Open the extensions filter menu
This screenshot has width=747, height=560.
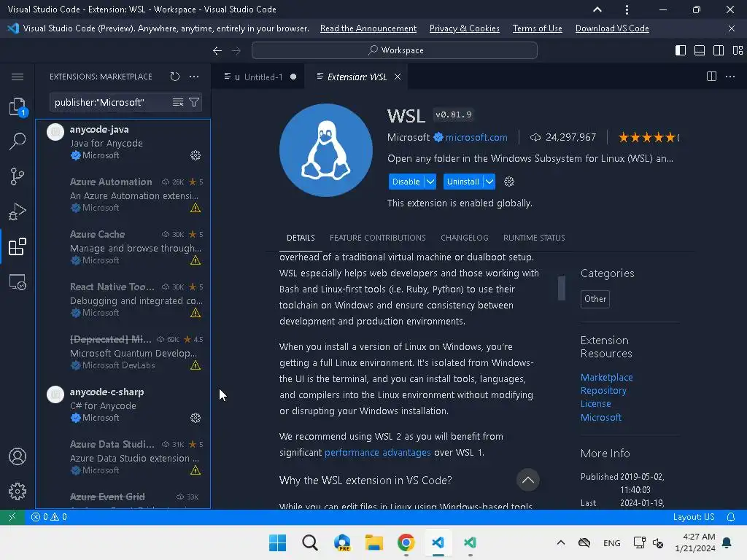(x=194, y=102)
